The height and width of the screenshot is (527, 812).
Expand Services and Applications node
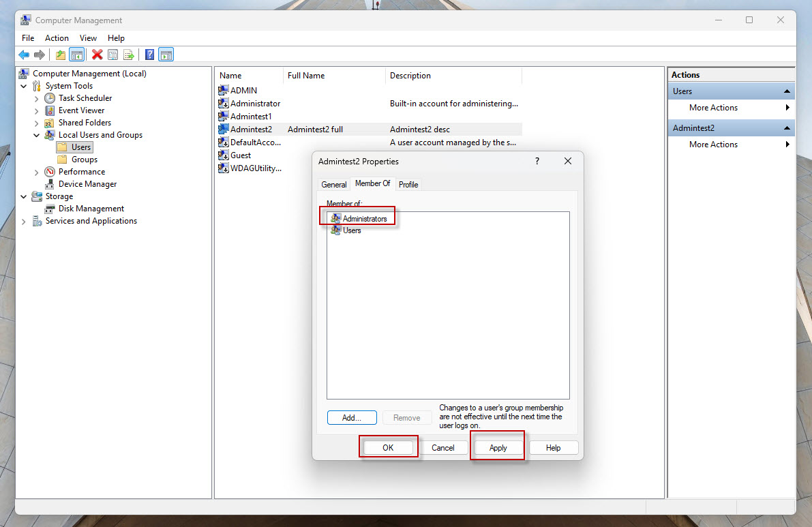coord(23,222)
